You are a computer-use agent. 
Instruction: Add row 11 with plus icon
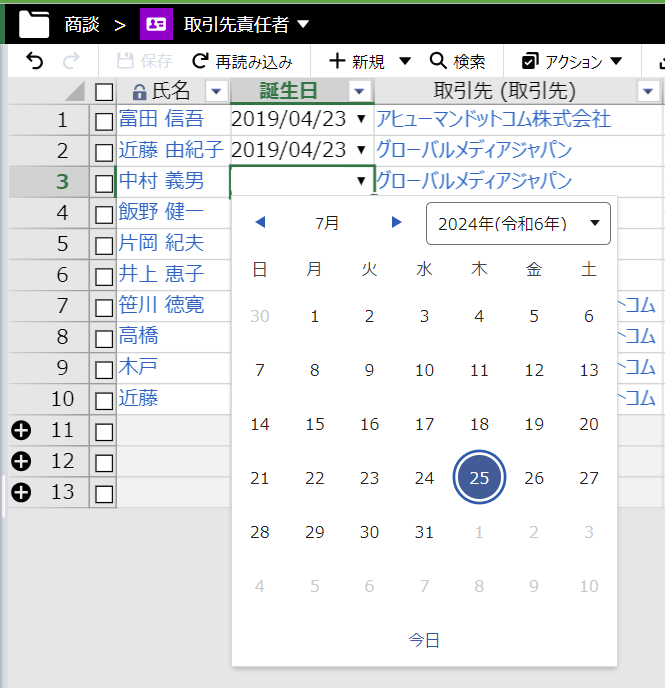(x=22, y=430)
